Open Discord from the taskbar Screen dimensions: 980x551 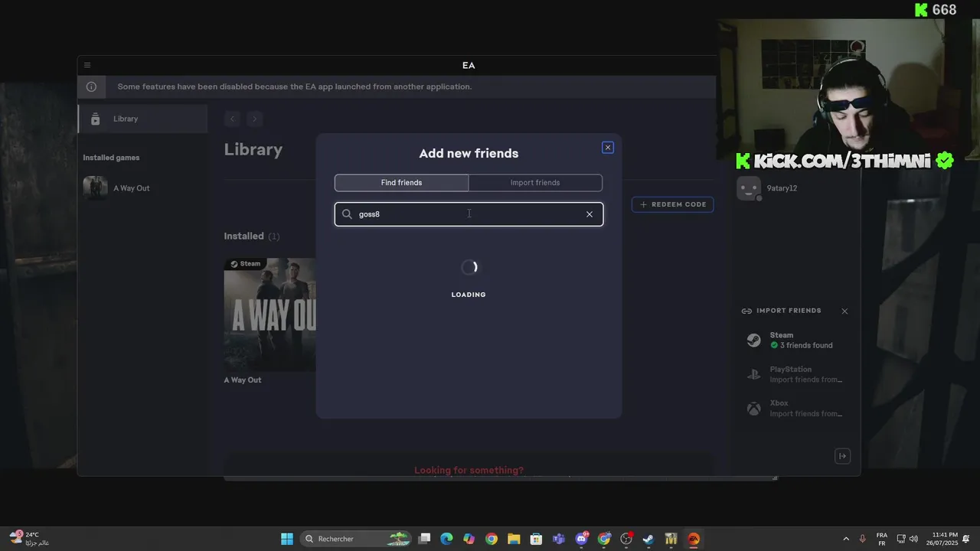[582, 539]
